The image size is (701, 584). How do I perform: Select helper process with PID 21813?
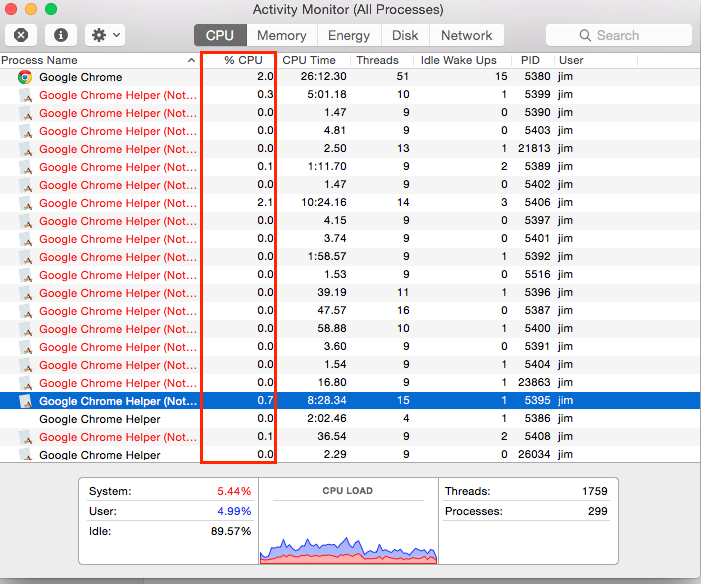(x=350, y=148)
